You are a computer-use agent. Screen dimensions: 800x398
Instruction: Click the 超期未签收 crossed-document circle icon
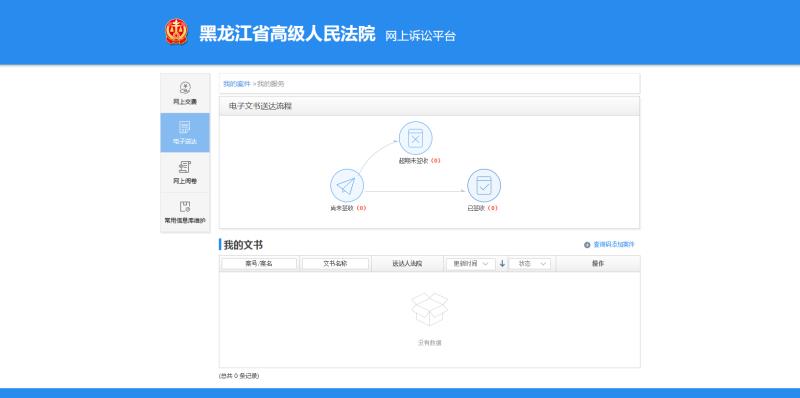point(416,138)
